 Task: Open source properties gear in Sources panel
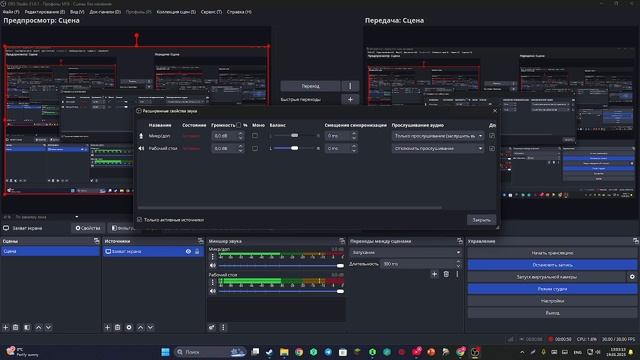click(129, 327)
